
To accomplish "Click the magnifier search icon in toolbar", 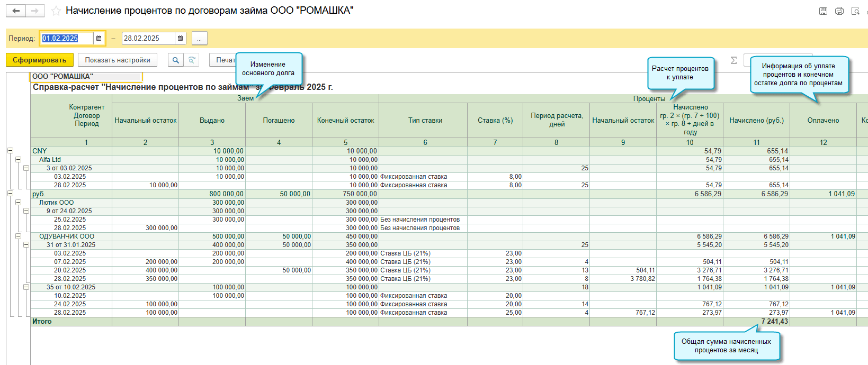I will [176, 60].
